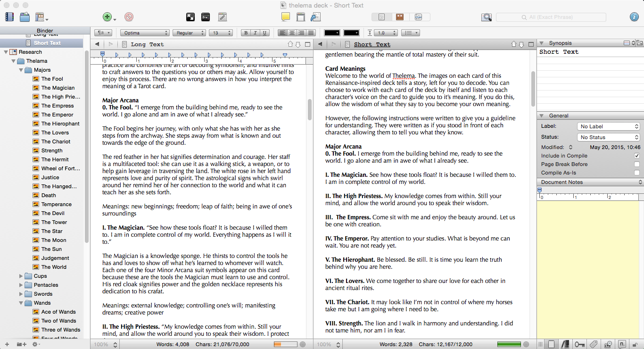Image resolution: width=644 pixels, height=349 pixels.
Task: Toggle Italic formatting
Action: [x=255, y=33]
